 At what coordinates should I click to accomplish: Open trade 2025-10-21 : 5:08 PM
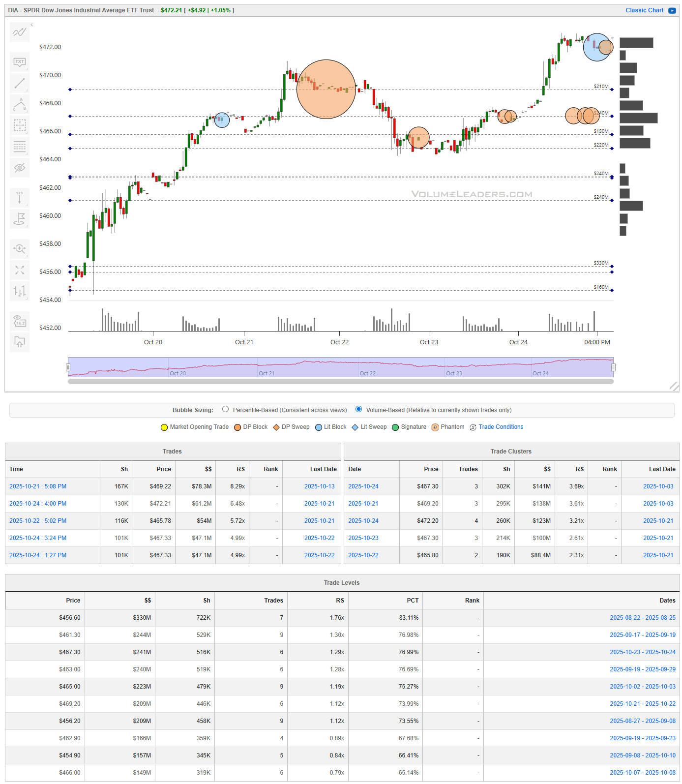[x=38, y=486]
